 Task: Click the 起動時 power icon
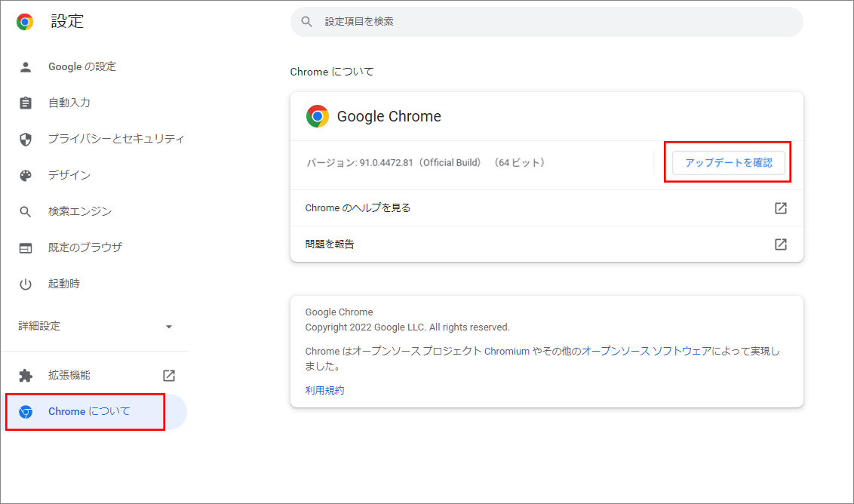(26, 284)
